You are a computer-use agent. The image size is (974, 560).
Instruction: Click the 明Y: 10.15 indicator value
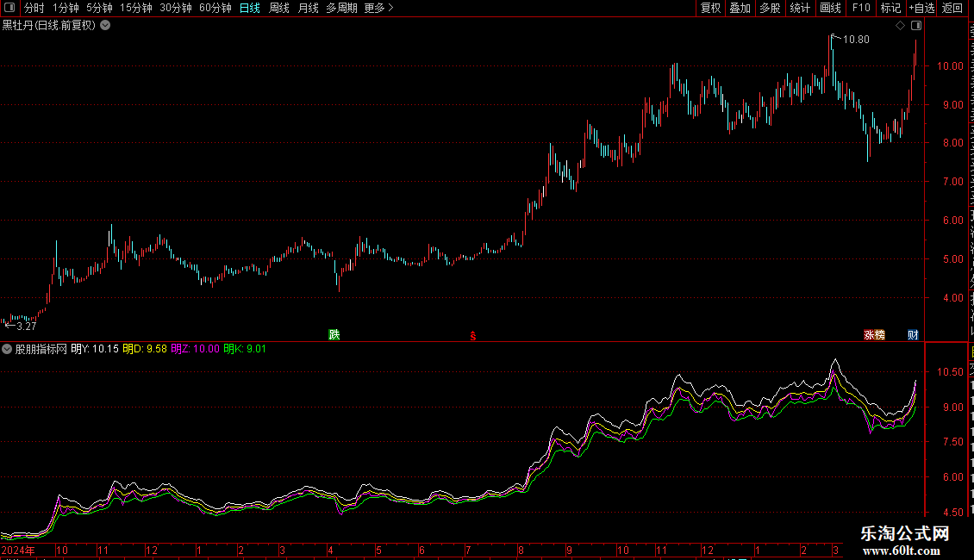(x=95, y=349)
